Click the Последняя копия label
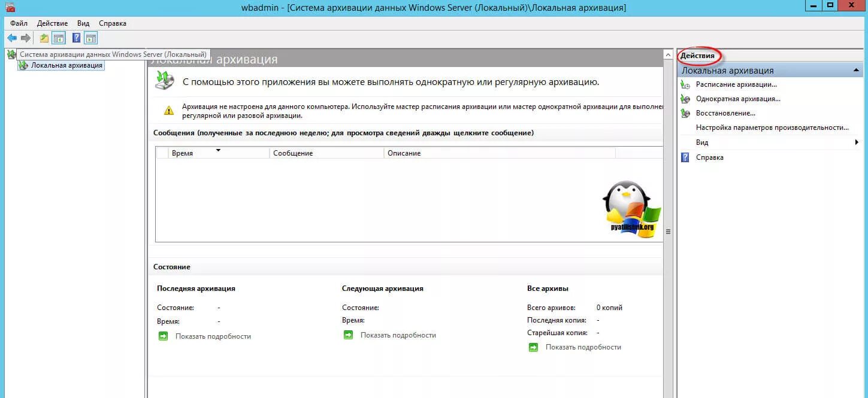Screen dimensions: 868x398 [x=557, y=320]
